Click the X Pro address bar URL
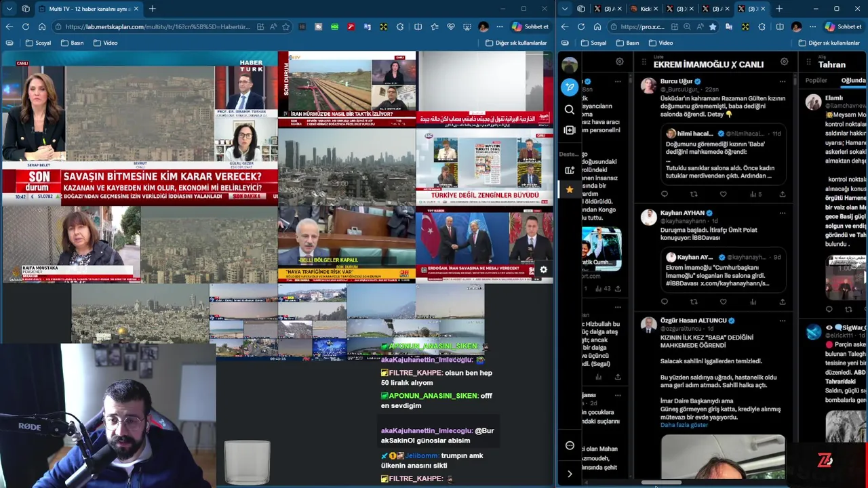This screenshot has height=488, width=868. [642, 26]
